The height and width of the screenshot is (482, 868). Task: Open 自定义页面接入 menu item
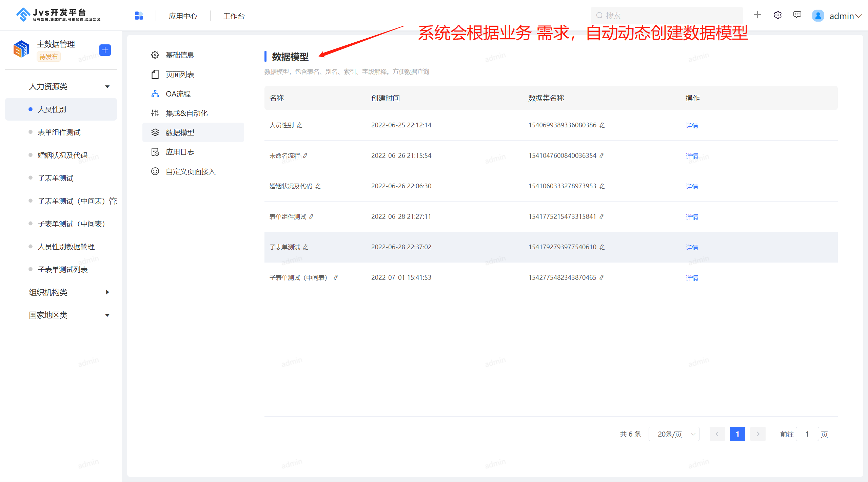193,172
